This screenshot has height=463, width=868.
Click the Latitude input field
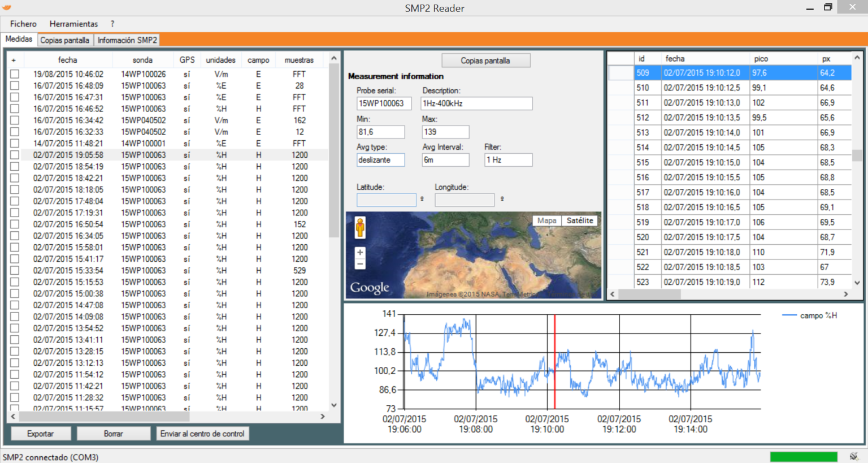(x=386, y=200)
